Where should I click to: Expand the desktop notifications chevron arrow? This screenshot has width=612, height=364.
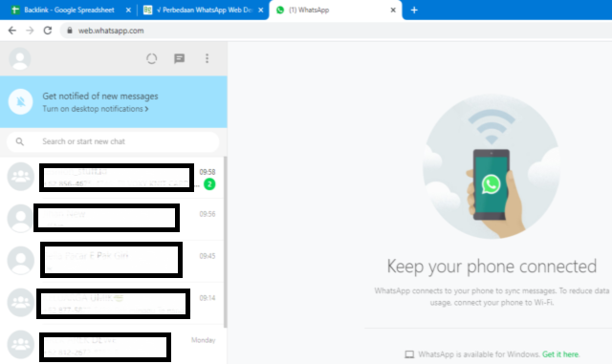coord(146,109)
